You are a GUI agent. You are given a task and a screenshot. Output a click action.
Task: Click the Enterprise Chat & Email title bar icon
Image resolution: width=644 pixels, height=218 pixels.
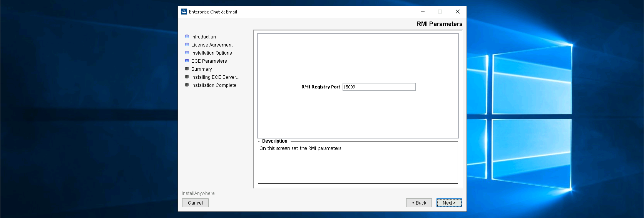tap(184, 12)
